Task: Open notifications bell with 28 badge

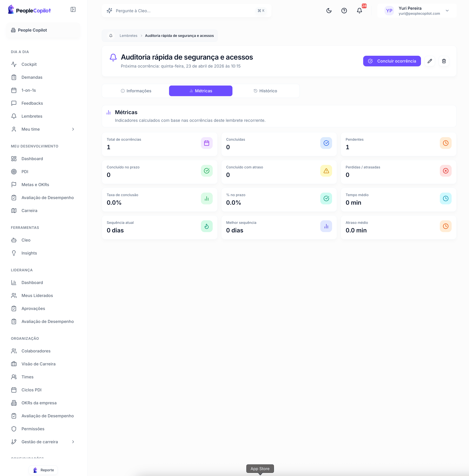Action: [x=359, y=11]
